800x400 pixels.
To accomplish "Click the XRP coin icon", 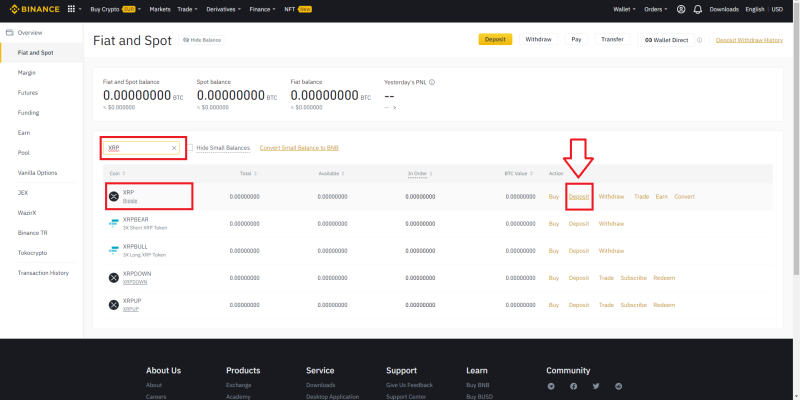I will (114, 196).
